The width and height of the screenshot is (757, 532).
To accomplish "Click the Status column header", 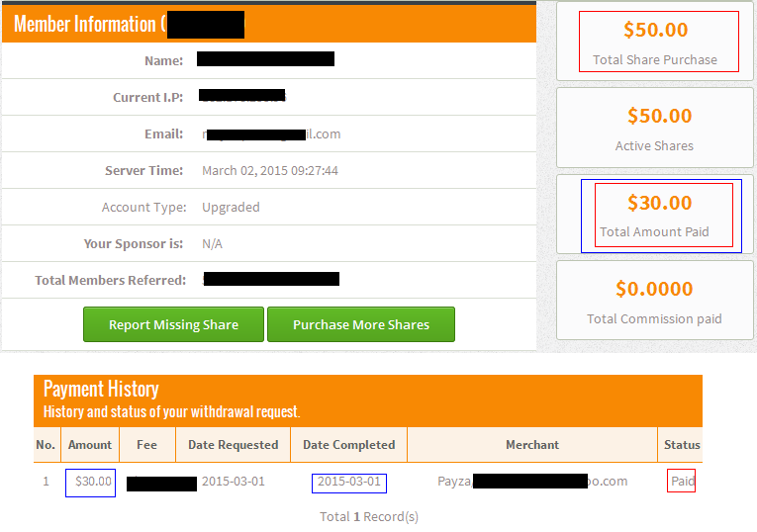I will tap(682, 445).
